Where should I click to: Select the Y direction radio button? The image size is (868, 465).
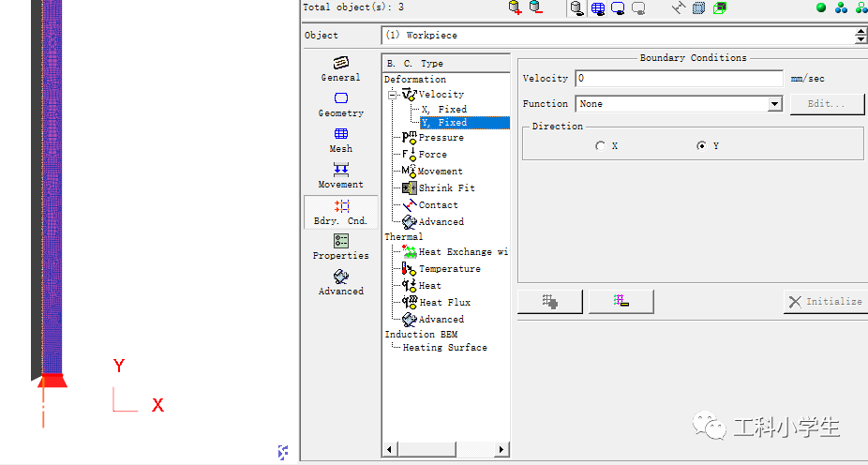[x=701, y=146]
